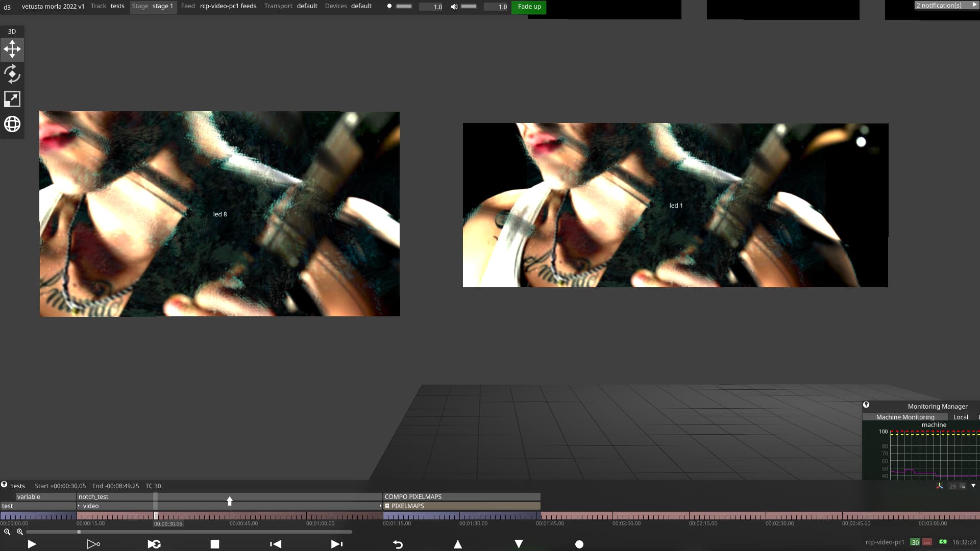Click the right end handle of the video layer
This screenshot has height=551, width=980.
tap(380, 506)
